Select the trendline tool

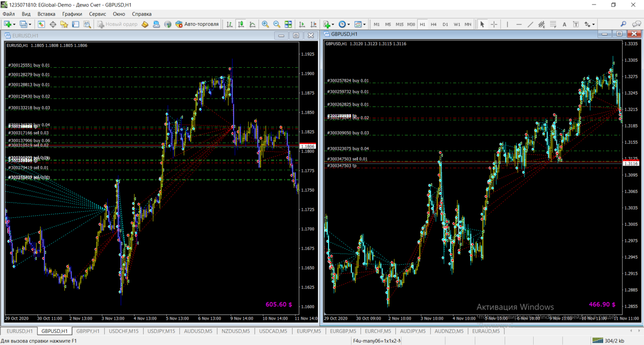530,24
